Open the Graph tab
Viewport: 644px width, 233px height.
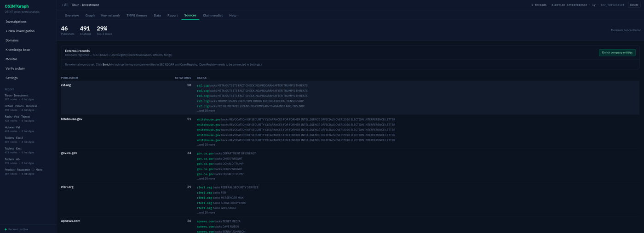90,15
